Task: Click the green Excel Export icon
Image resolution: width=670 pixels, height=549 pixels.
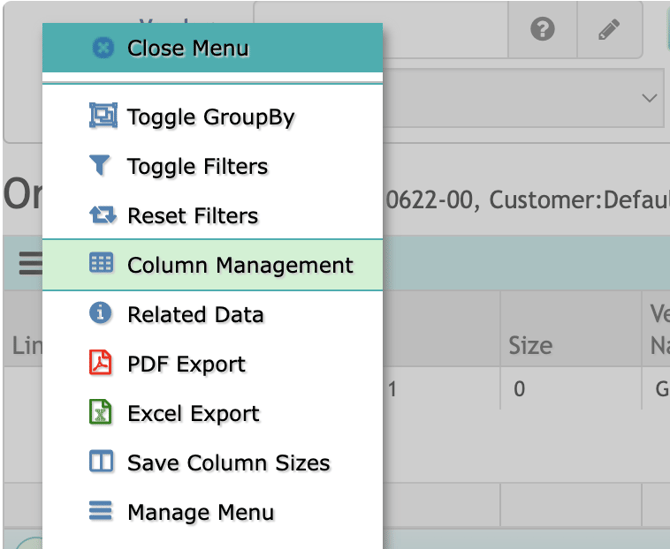Action: click(x=101, y=412)
